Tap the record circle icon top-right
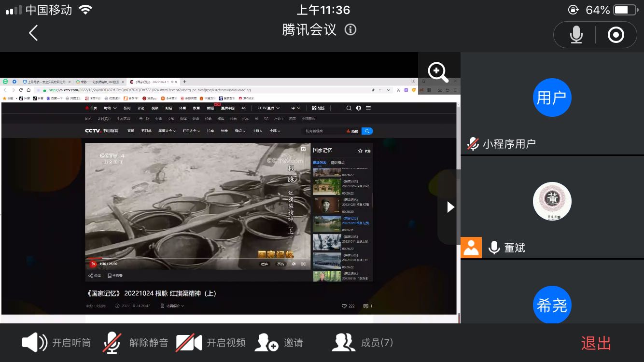 pyautogui.click(x=616, y=35)
